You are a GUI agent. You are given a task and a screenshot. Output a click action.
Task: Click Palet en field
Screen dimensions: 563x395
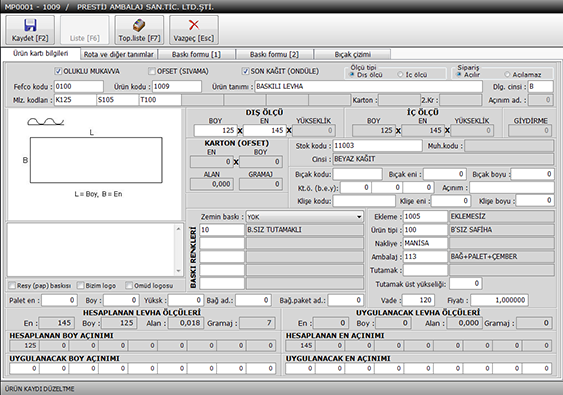pyautogui.click(x=59, y=300)
